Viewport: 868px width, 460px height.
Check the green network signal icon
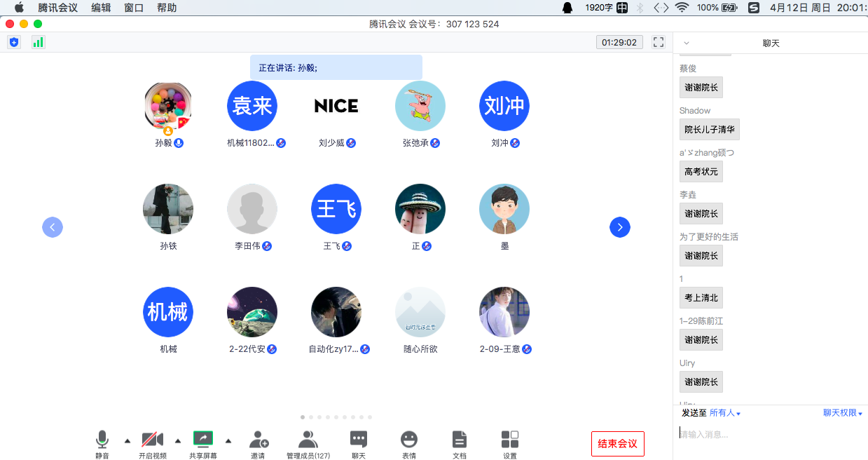[x=38, y=42]
